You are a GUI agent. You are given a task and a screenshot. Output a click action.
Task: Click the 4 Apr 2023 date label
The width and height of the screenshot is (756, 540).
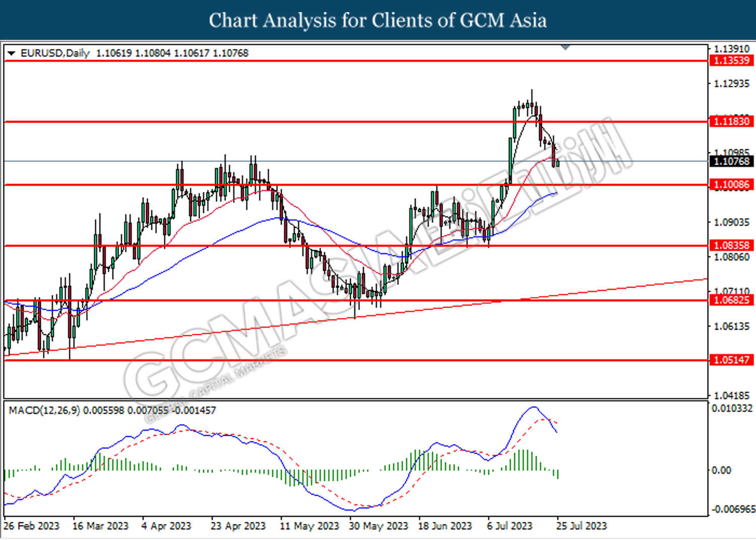[166, 526]
